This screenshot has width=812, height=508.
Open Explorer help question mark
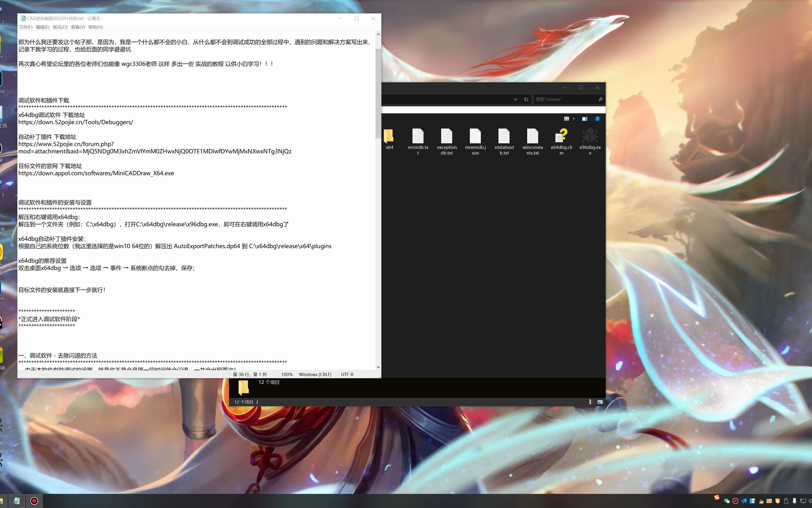pyautogui.click(x=597, y=119)
